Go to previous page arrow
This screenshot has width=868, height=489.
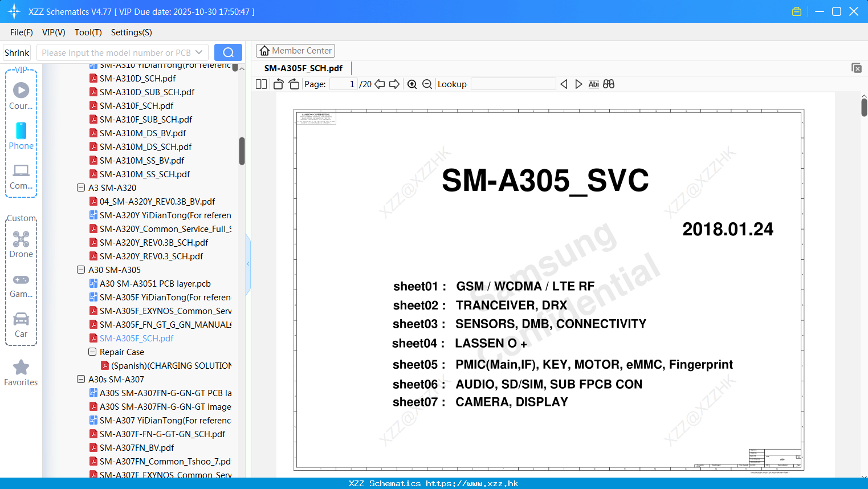click(x=380, y=84)
